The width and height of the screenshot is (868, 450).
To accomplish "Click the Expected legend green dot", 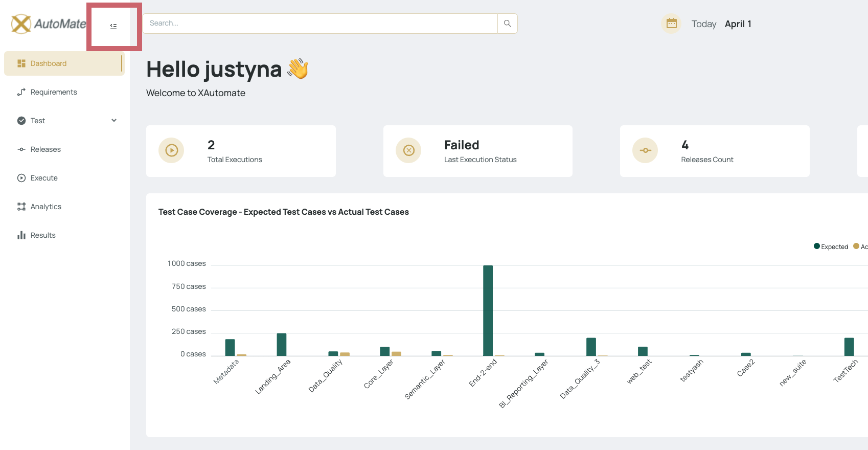I will click(817, 246).
